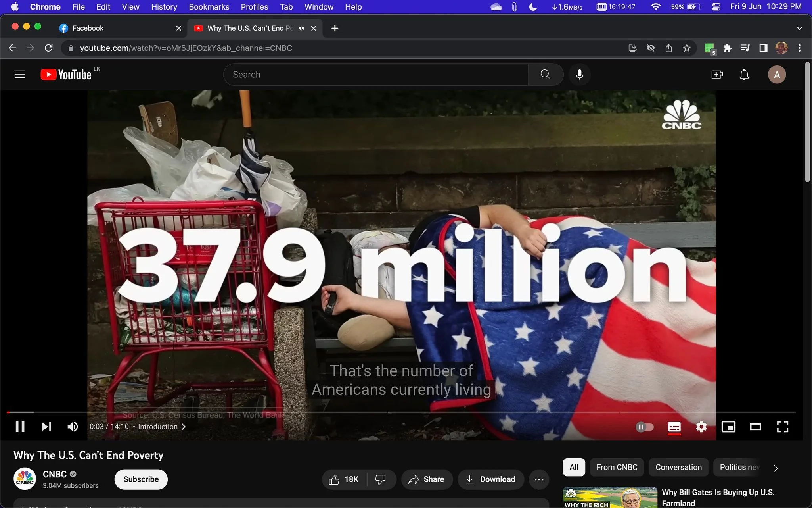Install app icon in address bar

click(632, 48)
